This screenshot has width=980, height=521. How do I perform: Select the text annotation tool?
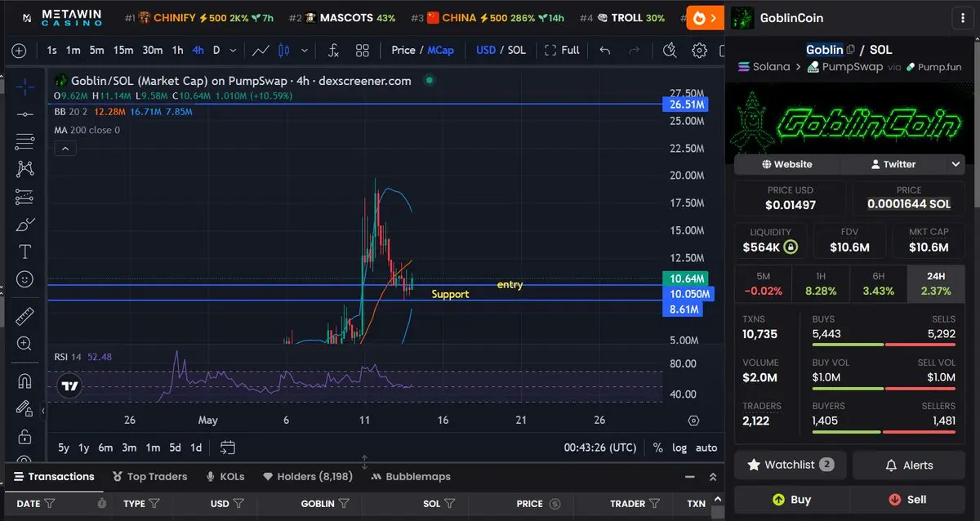(x=25, y=252)
